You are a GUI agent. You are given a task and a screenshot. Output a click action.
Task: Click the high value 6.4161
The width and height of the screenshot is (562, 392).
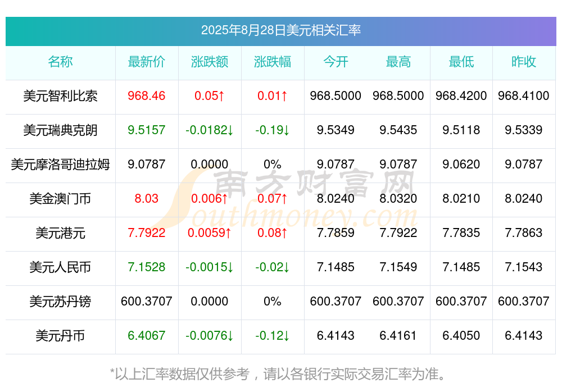pos(398,336)
